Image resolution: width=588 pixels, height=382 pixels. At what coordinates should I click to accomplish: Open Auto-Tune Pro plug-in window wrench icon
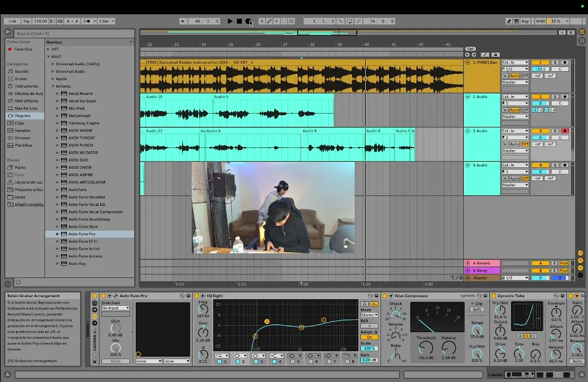(116, 296)
